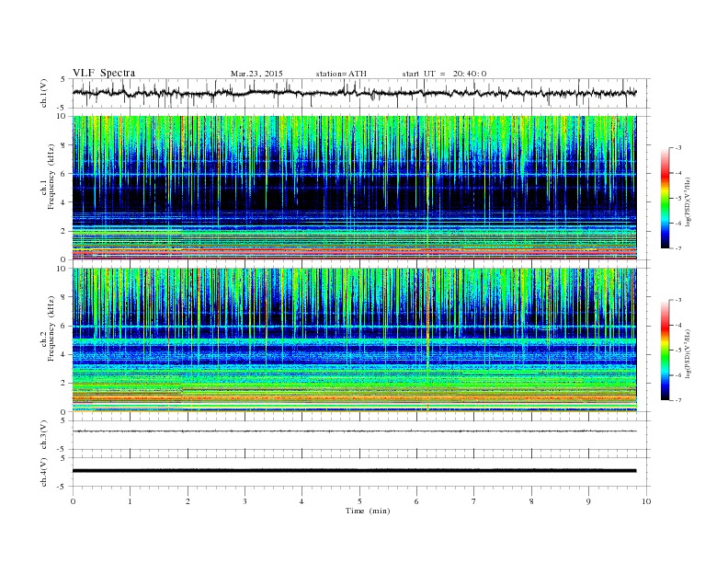Click the time axis tick label "10"
The image size is (728, 563).
coord(646,501)
